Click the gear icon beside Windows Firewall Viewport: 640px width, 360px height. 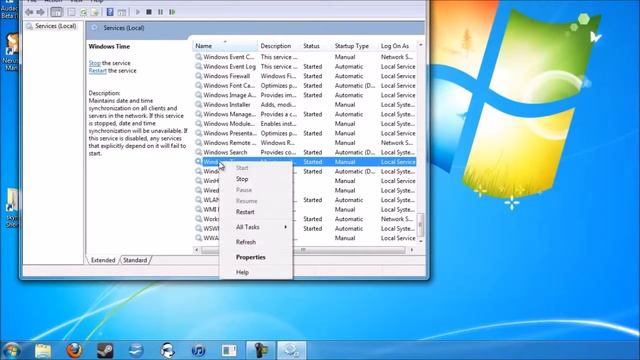[198, 76]
